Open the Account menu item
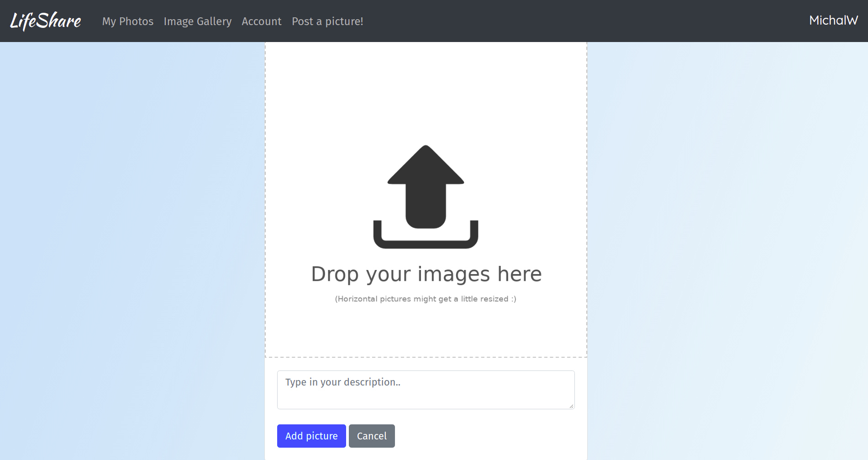The image size is (868, 460). click(x=262, y=21)
